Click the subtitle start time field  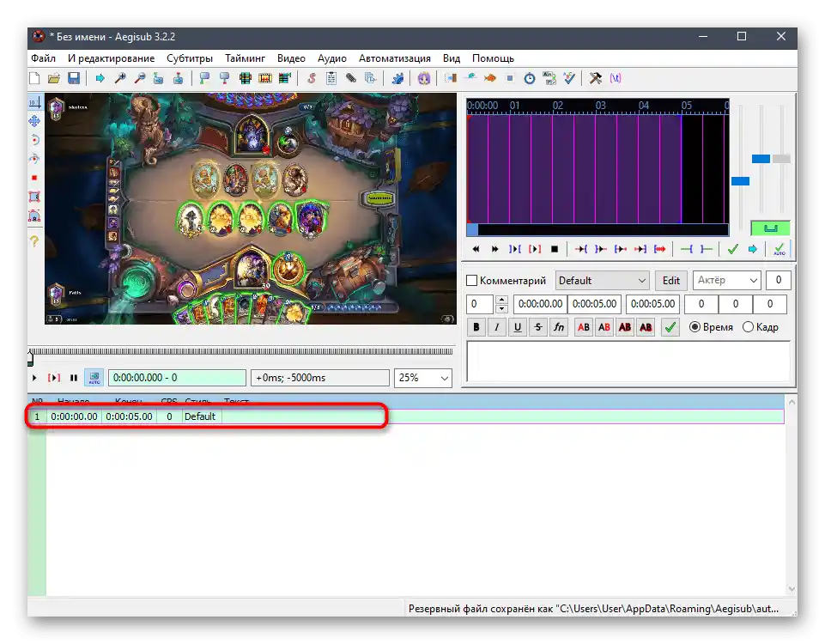pyautogui.click(x=538, y=304)
